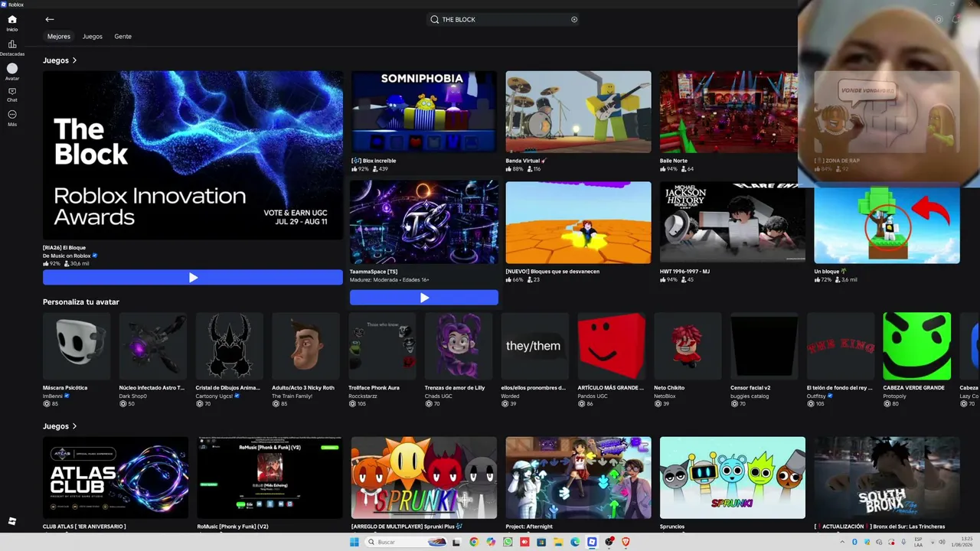
Task: Open the TaammaSpace [TS] thumbnail
Action: 424,222
